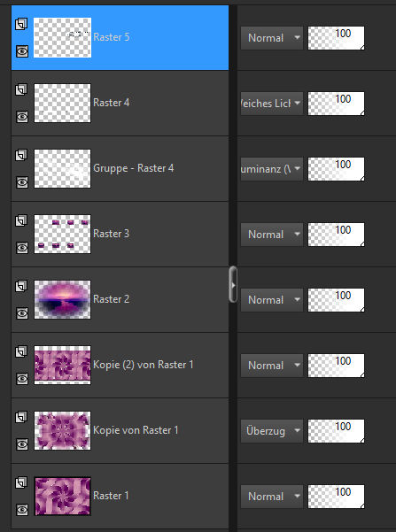
Task: Select the Kopie (2) von Raster 1 layer
Action: click(x=120, y=365)
